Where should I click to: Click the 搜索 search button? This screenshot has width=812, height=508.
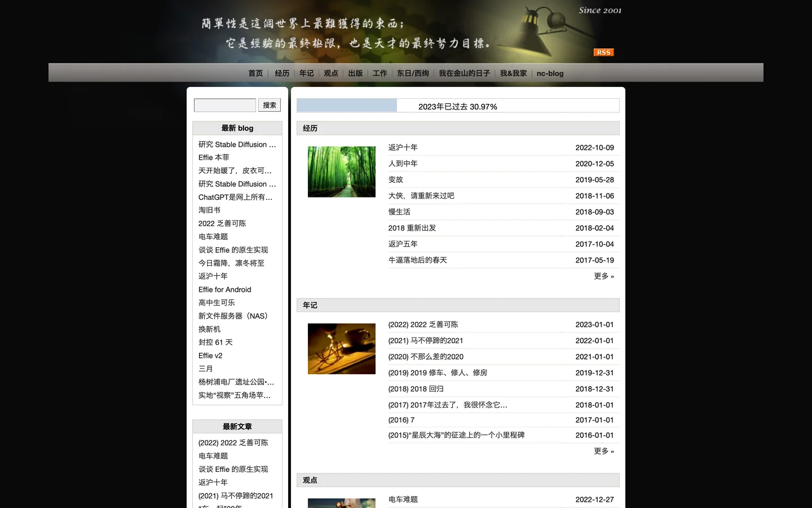pos(270,105)
